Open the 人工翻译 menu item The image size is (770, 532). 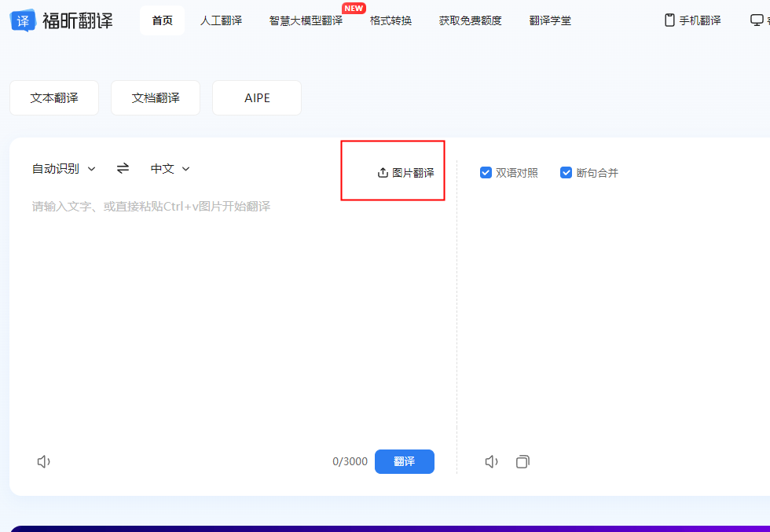[221, 20]
